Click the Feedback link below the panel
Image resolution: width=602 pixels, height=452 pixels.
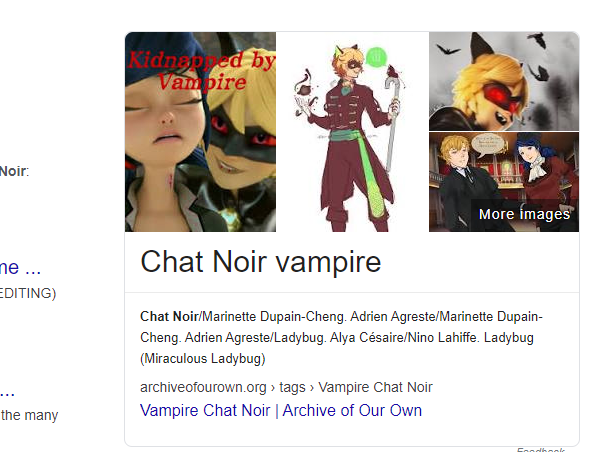pos(541,449)
